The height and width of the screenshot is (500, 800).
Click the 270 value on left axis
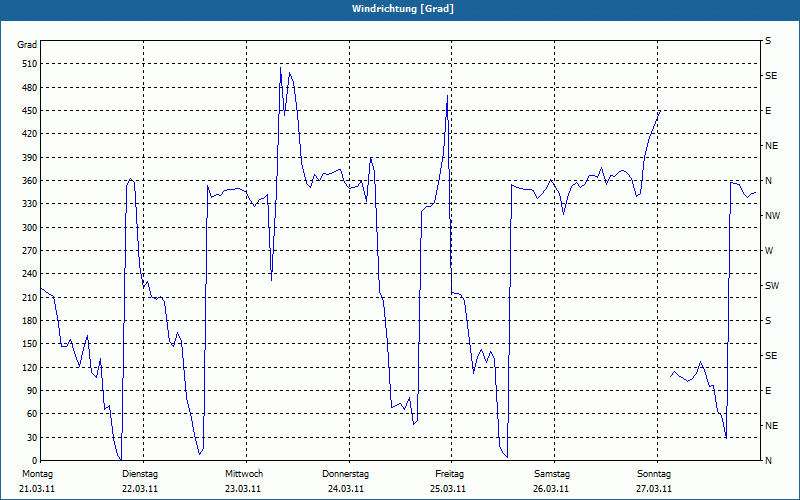point(30,251)
